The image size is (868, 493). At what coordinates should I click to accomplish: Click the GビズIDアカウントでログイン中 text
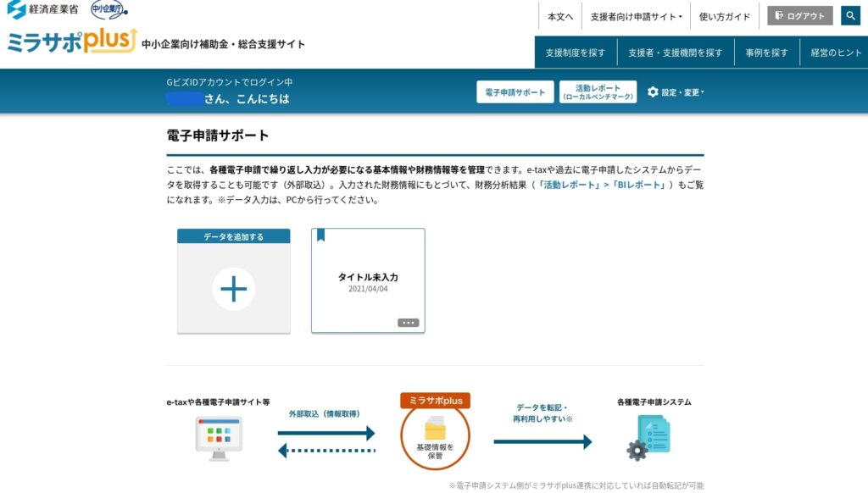coord(230,82)
